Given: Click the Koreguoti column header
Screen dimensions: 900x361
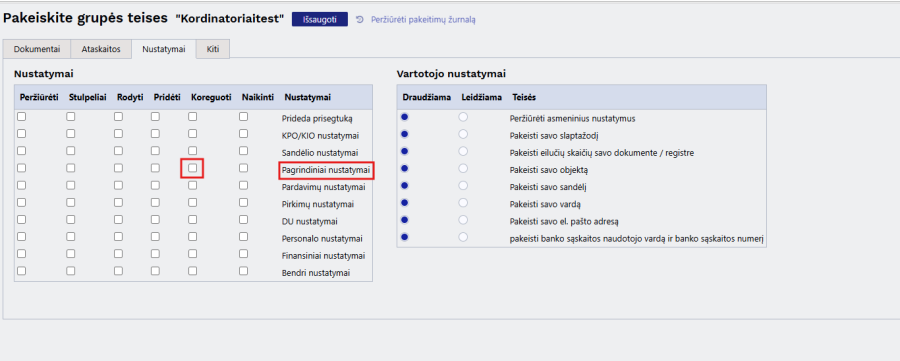Looking at the screenshot, I should coord(211,97).
